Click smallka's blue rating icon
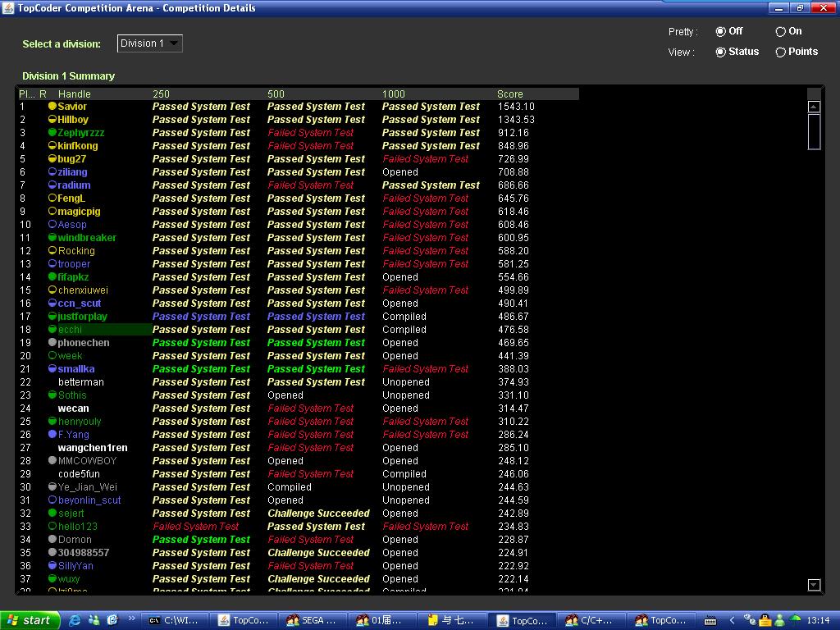The width and height of the screenshot is (840, 630). pyautogui.click(x=52, y=368)
